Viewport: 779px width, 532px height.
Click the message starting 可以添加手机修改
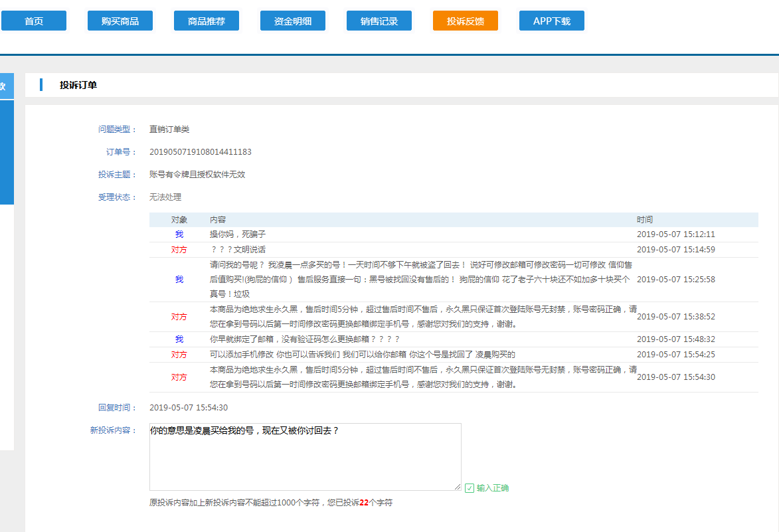(362, 355)
